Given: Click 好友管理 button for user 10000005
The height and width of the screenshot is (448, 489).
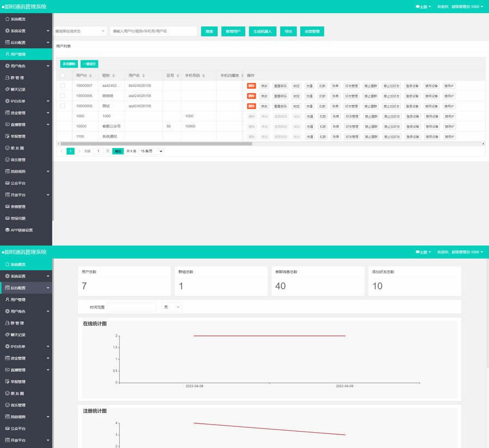Looking at the screenshot, I should [x=351, y=106].
